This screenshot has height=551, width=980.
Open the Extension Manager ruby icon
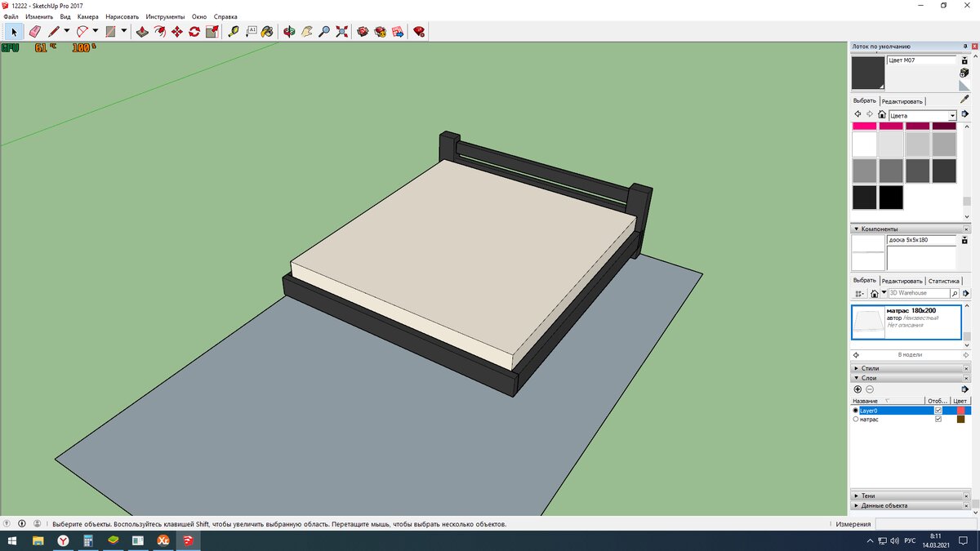point(419,32)
